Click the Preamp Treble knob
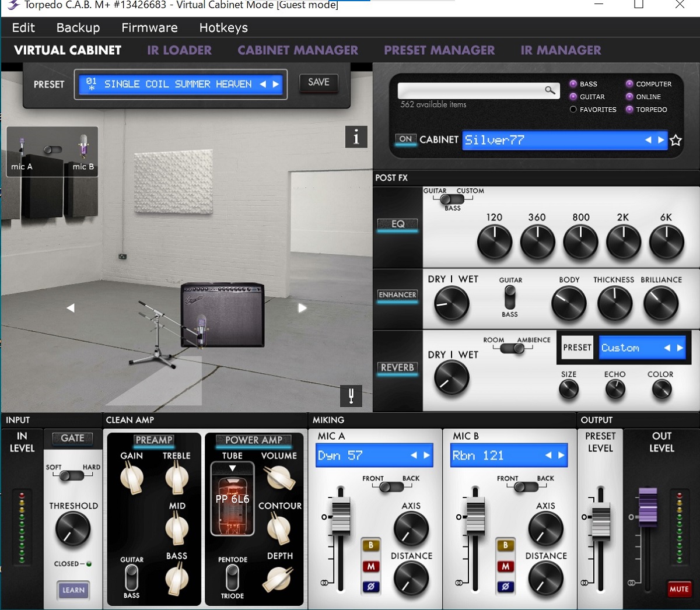 176,478
